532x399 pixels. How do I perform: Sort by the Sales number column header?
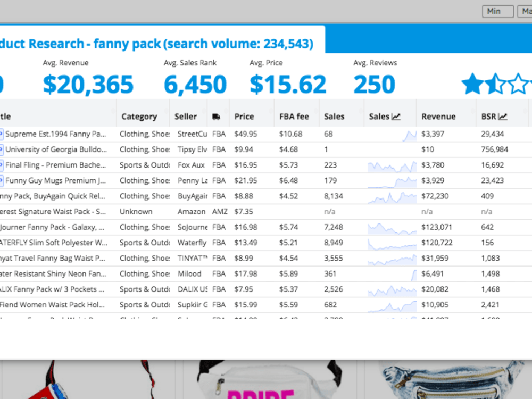click(334, 117)
